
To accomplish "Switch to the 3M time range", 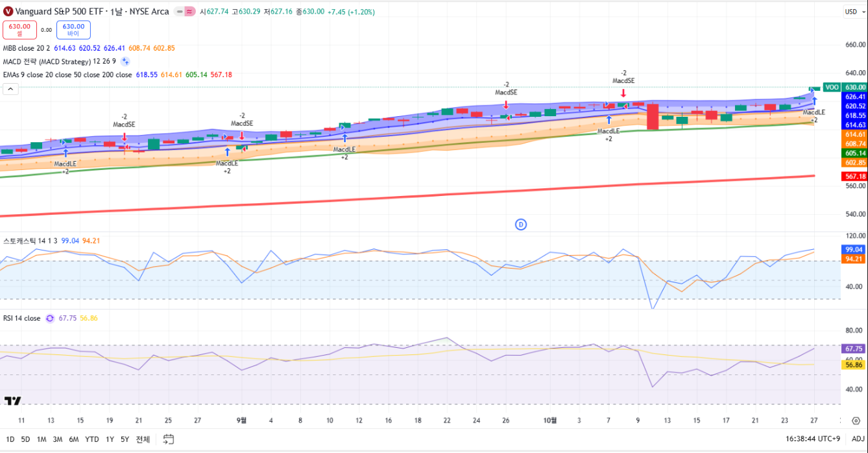I will pyautogui.click(x=58, y=439).
